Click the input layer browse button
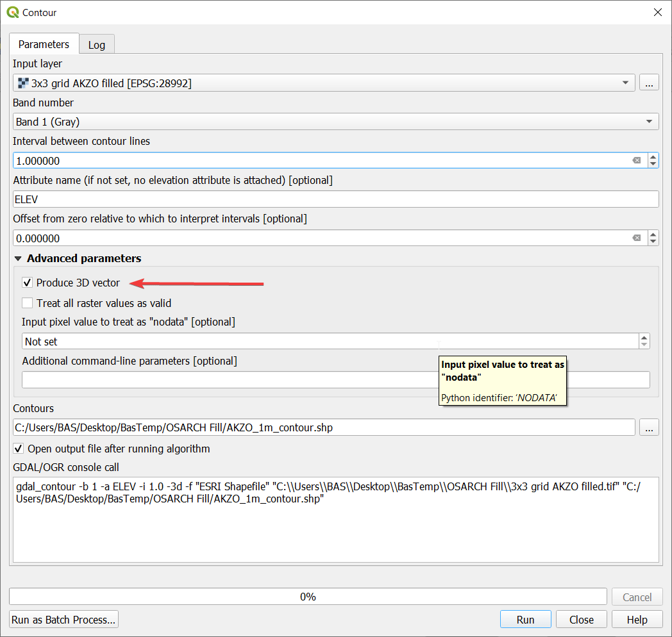Viewport: 672px width, 637px height. tap(649, 83)
